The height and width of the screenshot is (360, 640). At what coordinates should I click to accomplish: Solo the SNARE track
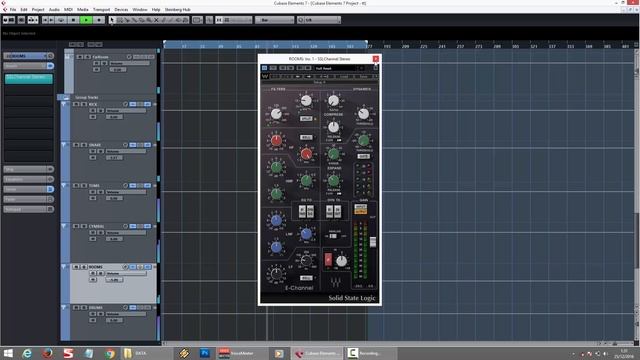84,145
